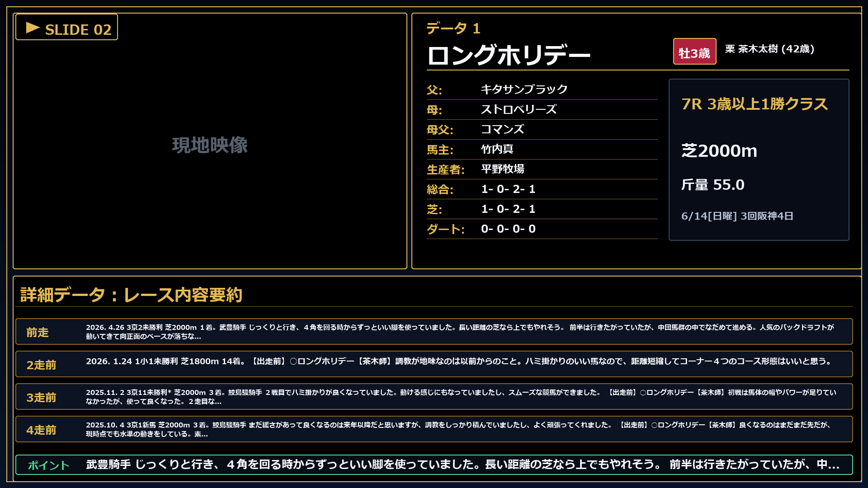Click the 母: label
868x488 pixels.
[434, 109]
